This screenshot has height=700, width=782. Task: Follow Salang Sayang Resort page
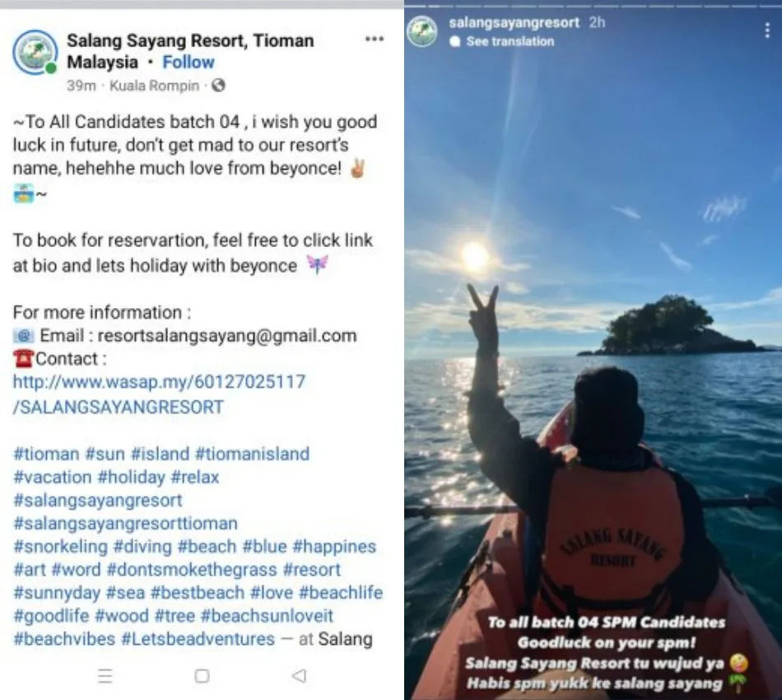pyautogui.click(x=189, y=62)
